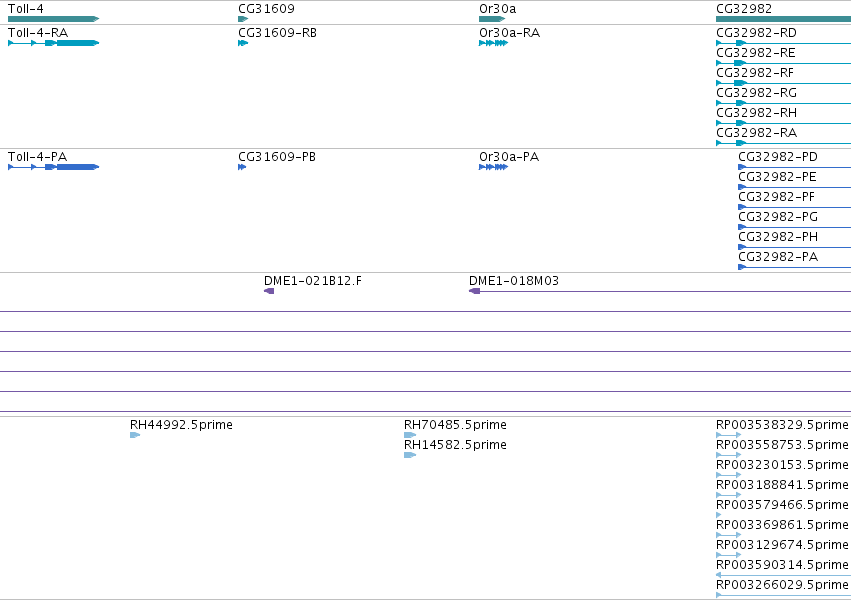Select the glyph under RP003188841.5prime
This screenshot has height=600, width=851.
[x=728, y=495]
